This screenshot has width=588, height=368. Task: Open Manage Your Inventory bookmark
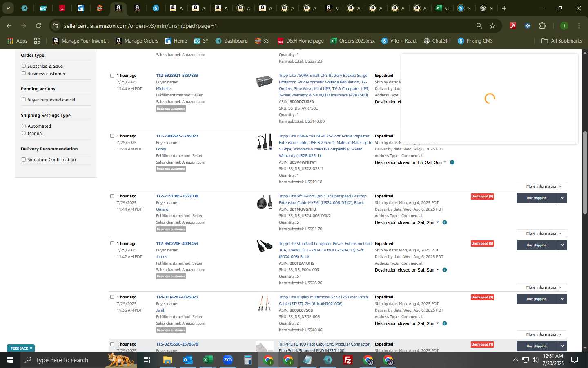tap(81, 41)
